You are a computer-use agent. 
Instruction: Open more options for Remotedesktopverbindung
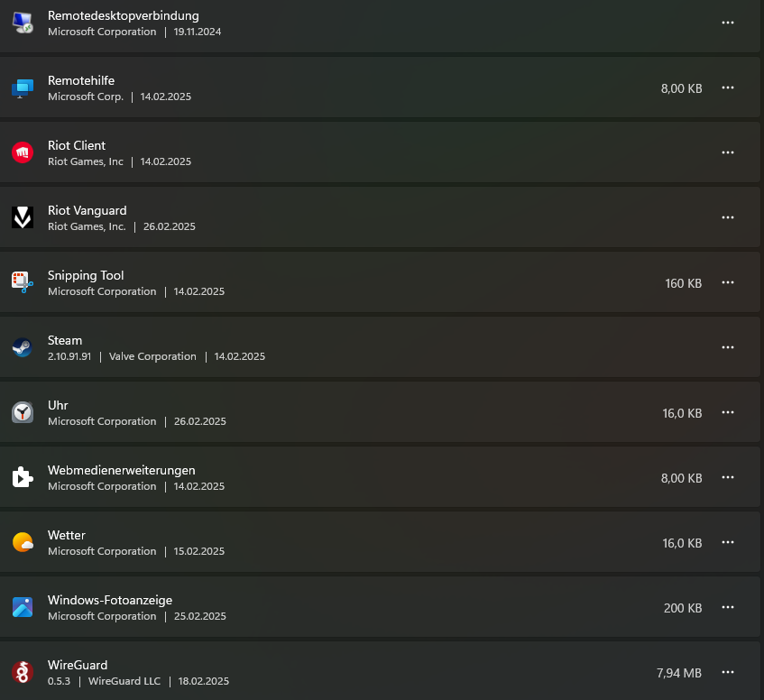click(728, 23)
